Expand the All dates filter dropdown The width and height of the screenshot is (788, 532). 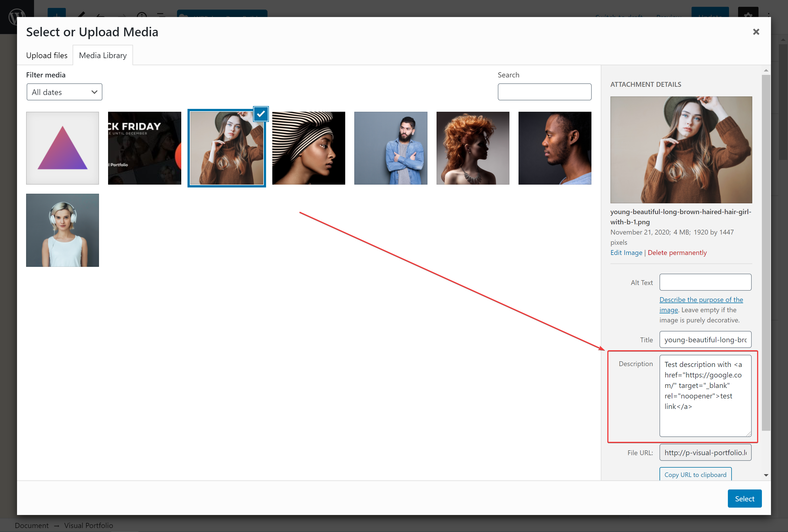pos(64,92)
